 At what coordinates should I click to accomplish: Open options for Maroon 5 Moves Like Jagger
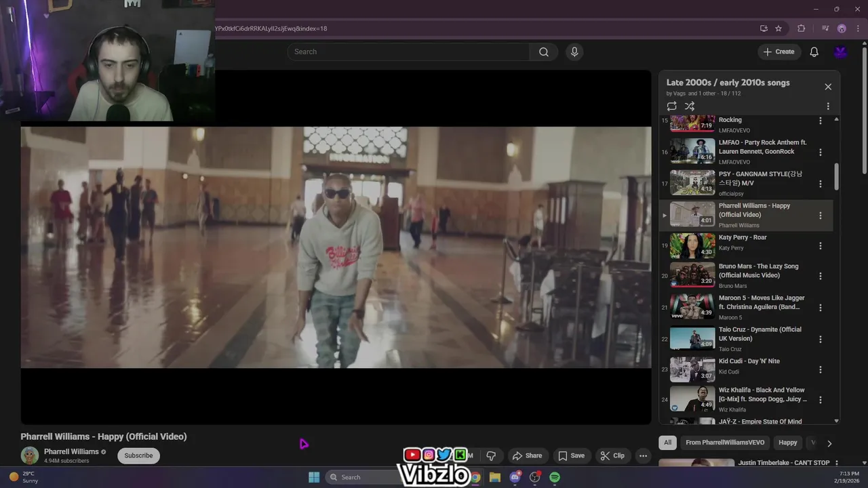tap(821, 307)
